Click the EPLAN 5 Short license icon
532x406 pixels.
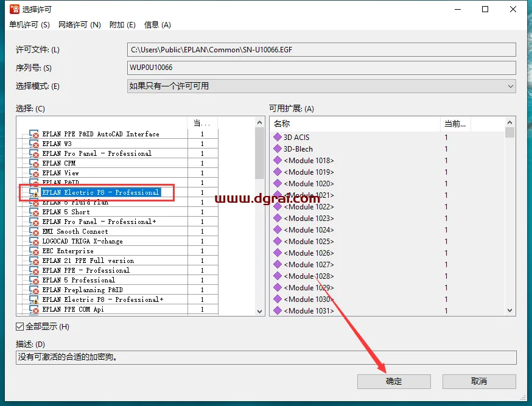[x=34, y=212]
